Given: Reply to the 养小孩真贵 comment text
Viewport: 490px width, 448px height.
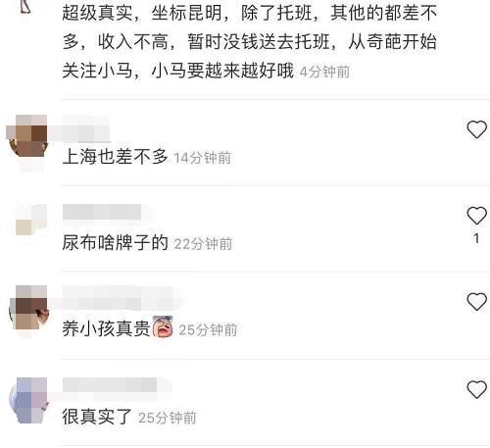Looking at the screenshot, I should click(106, 328).
